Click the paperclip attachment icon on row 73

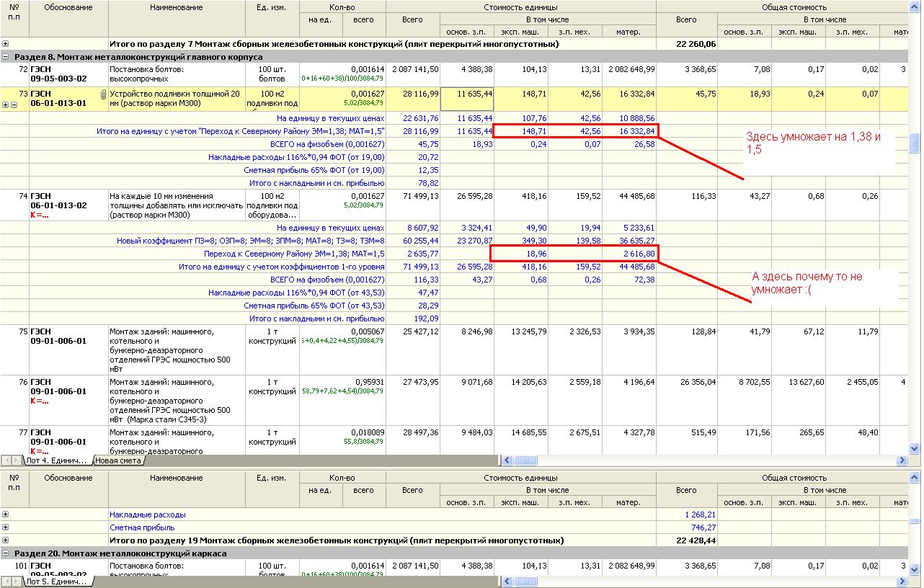tap(103, 94)
